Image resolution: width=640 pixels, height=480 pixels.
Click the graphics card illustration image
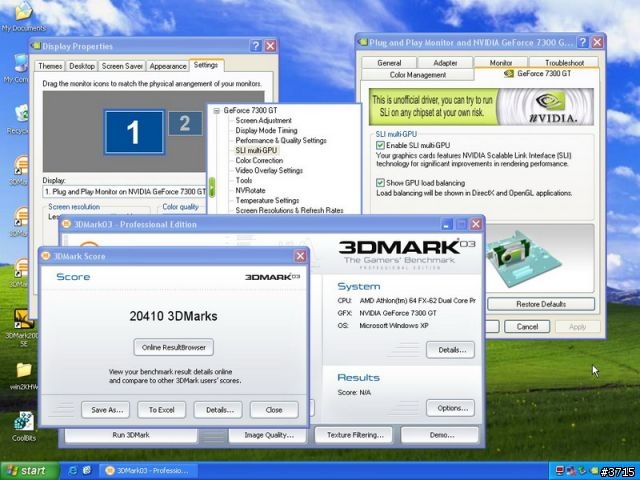coord(525,258)
